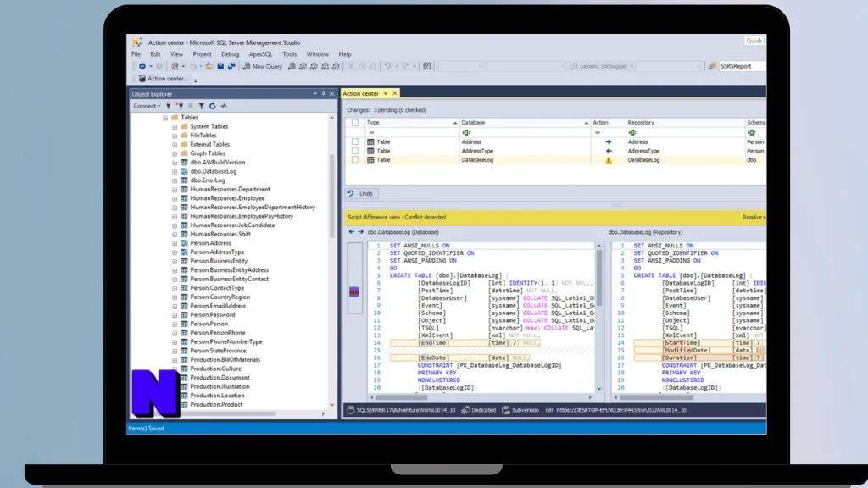Click the Undo button in Action center
This screenshot has width=868, height=488.
[360, 194]
